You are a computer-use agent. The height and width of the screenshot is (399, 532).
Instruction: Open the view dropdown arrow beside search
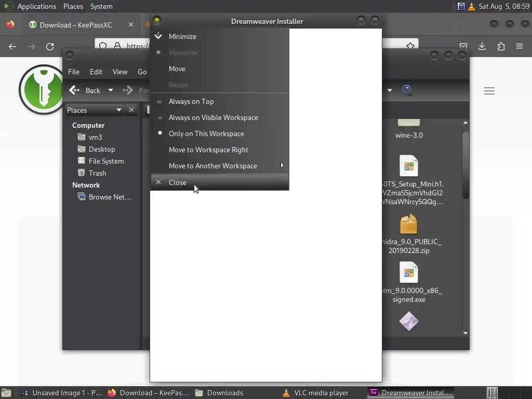click(390, 90)
